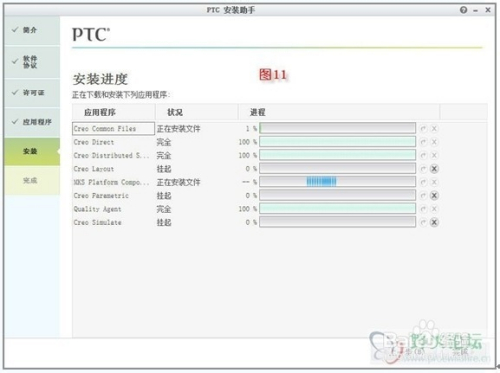Click cancel X for Quality Agent row
500x373 pixels.
point(434,209)
